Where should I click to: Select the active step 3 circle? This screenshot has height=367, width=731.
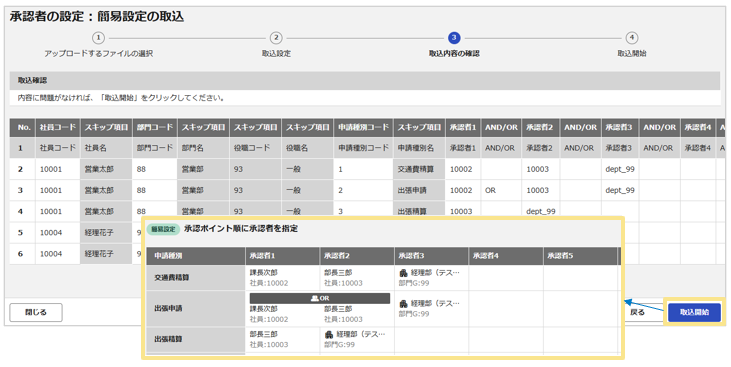(454, 38)
